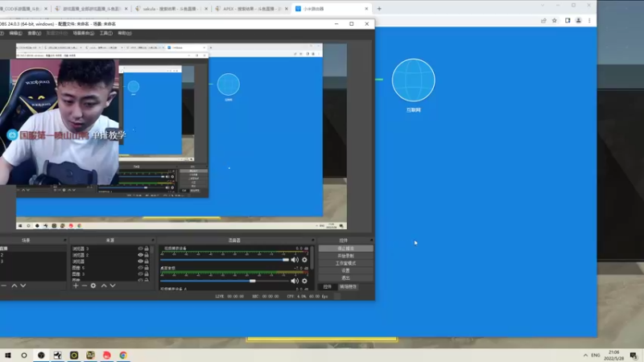
Task: Move selected scene down
Action: [x=23, y=286]
